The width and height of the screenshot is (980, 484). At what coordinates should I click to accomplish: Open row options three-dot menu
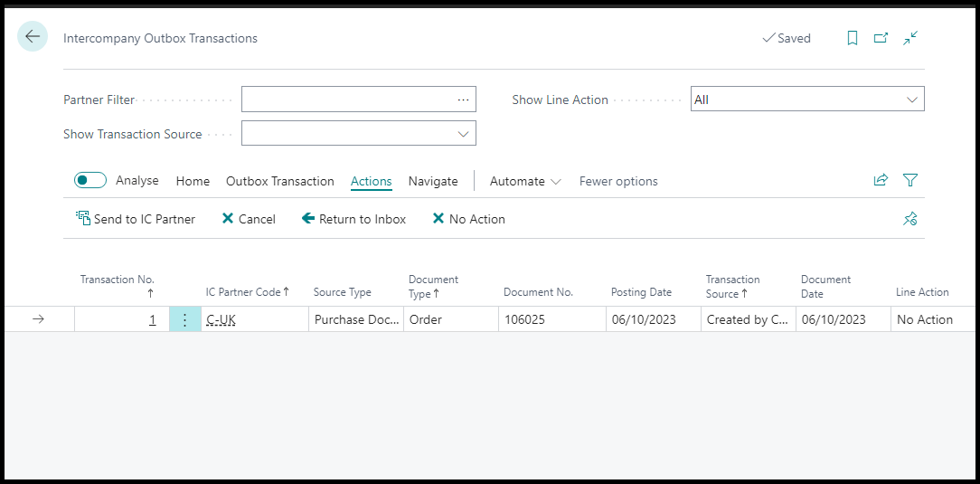point(185,319)
